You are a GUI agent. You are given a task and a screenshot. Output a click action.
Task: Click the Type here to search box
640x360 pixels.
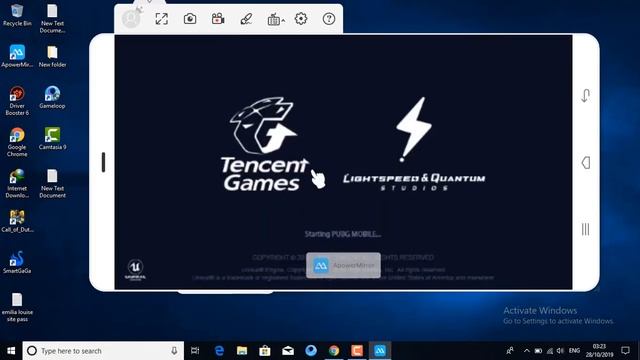103,351
